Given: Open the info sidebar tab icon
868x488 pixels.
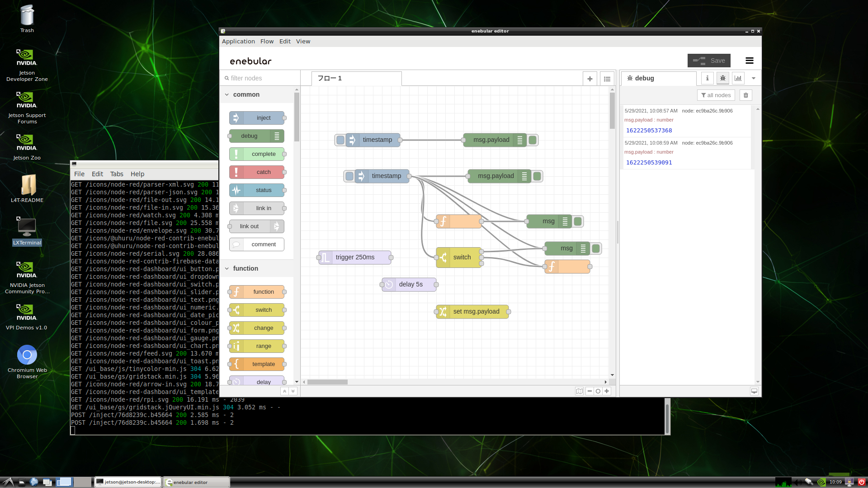Looking at the screenshot, I should pyautogui.click(x=707, y=78).
